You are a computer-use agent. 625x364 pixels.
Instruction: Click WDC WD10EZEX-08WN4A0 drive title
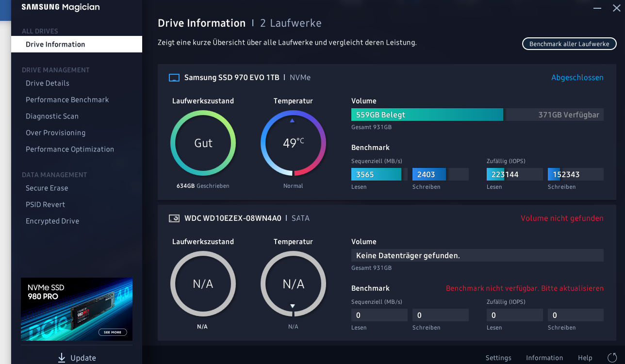pyautogui.click(x=233, y=218)
